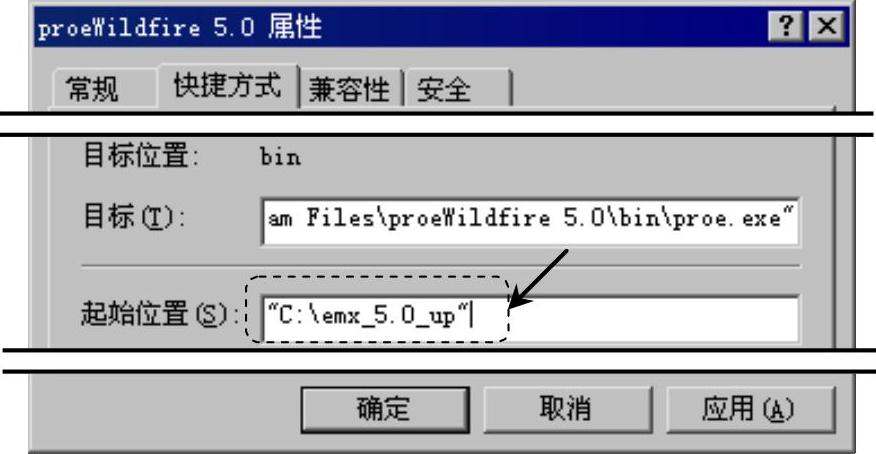The width and height of the screenshot is (876, 454).
Task: Open the 兼容性 tab
Action: (x=349, y=89)
